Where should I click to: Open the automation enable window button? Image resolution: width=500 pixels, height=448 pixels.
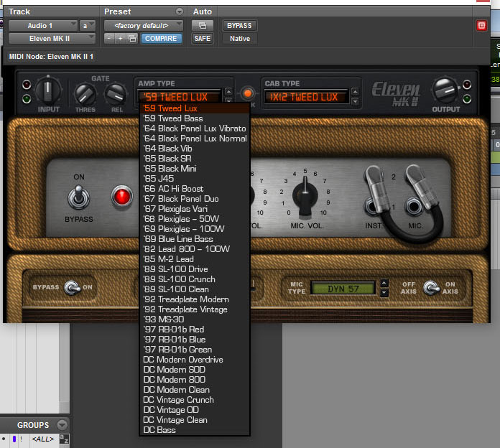[202, 26]
